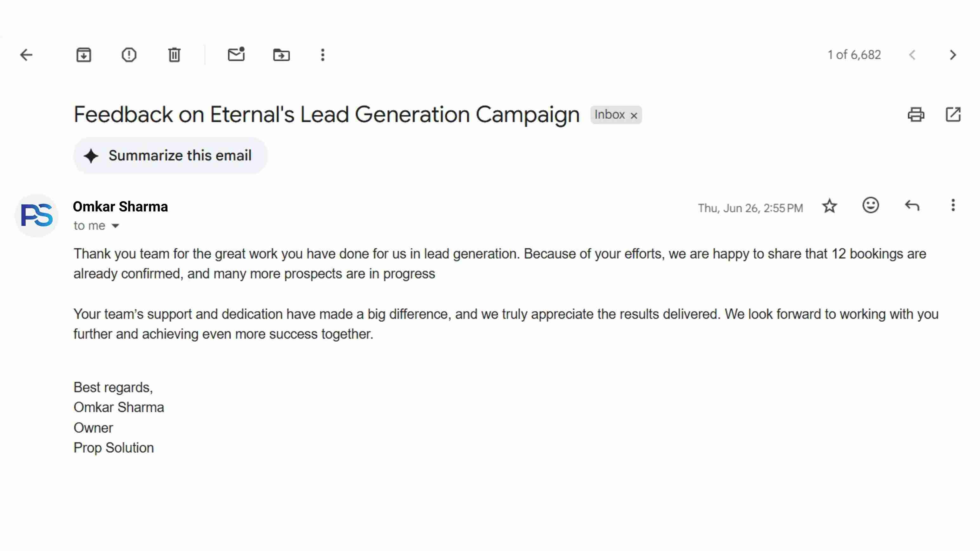Report this email as spam
Image resolution: width=980 pixels, height=551 pixels.
coord(129,55)
